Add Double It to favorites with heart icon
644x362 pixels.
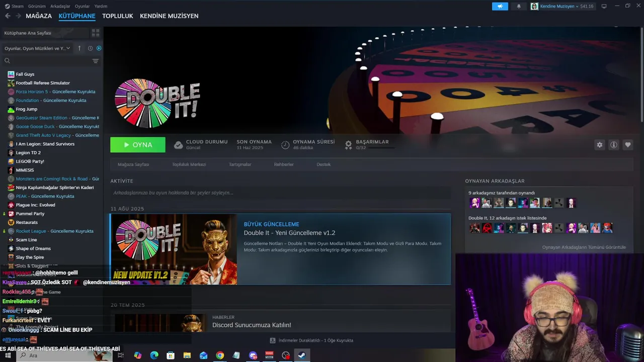pos(627,145)
